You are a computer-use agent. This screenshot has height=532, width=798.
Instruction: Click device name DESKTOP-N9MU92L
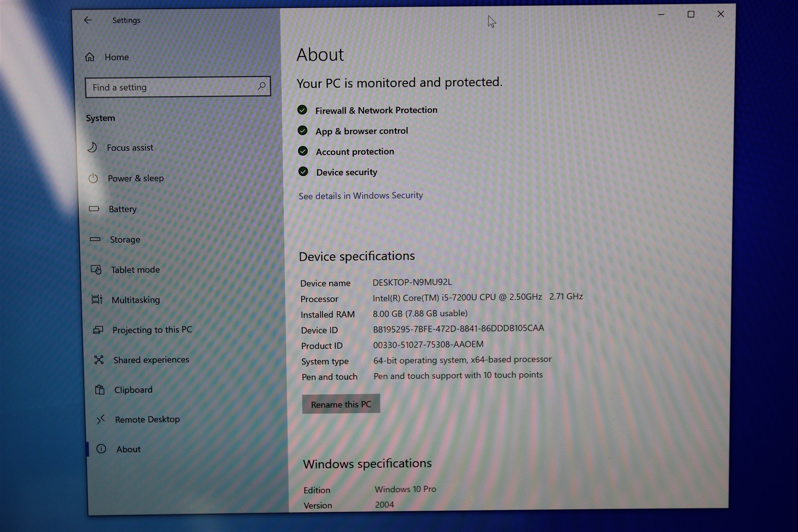click(x=412, y=282)
